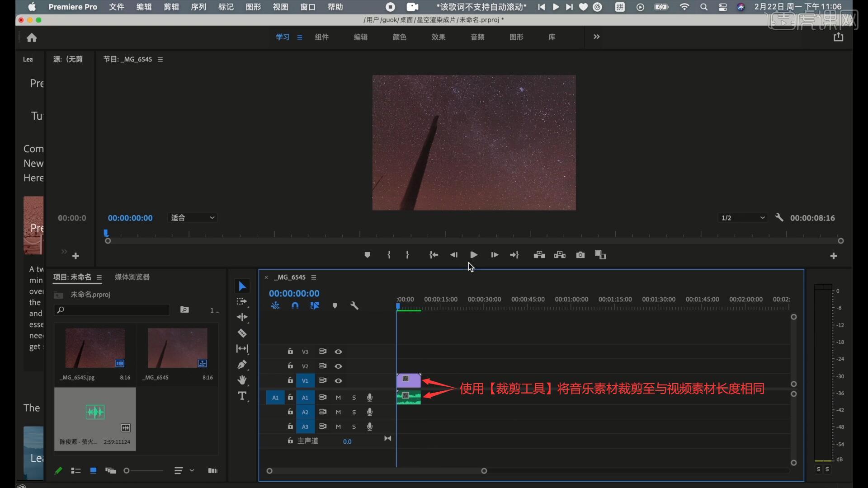Open the 适合 zoom level dropdown
This screenshot has width=868, height=488.
(x=192, y=218)
